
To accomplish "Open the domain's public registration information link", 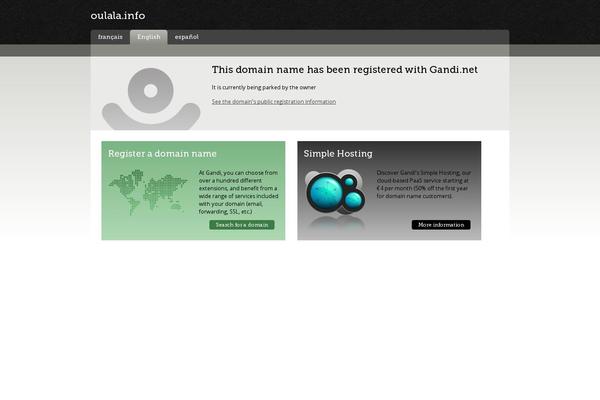I will (274, 101).
